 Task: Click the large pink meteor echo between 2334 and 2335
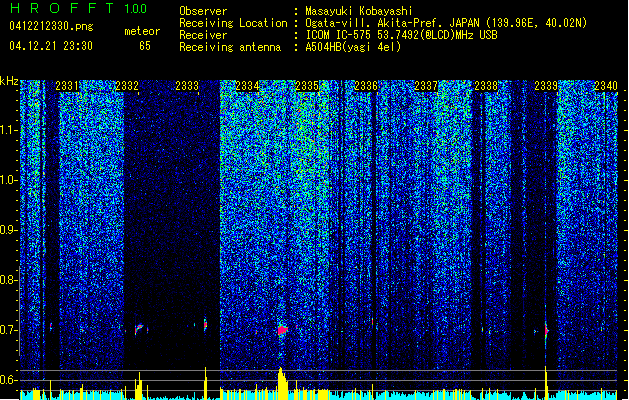coord(282,330)
